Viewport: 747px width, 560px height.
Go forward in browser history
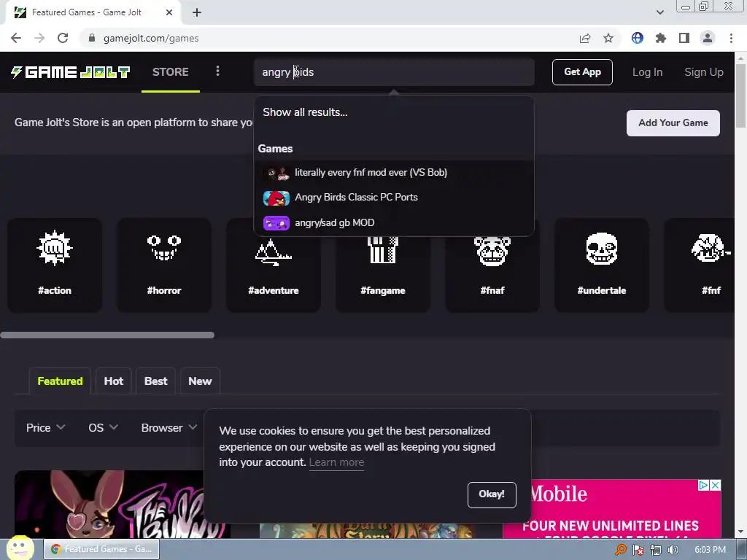pyautogui.click(x=39, y=38)
